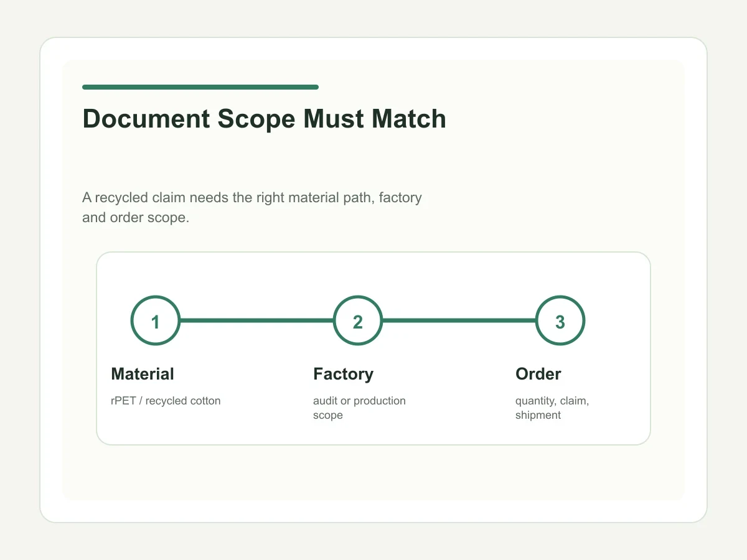Select the step 3 circle

pos(560,320)
